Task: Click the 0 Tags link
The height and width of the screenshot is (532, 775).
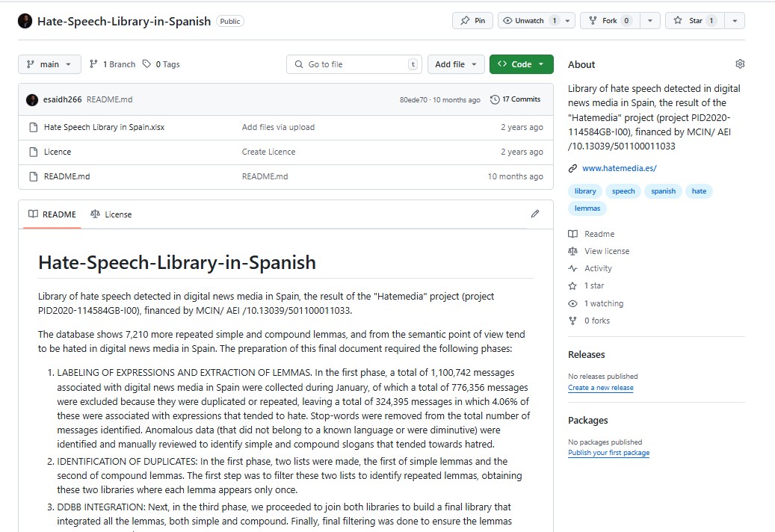Action: (161, 64)
